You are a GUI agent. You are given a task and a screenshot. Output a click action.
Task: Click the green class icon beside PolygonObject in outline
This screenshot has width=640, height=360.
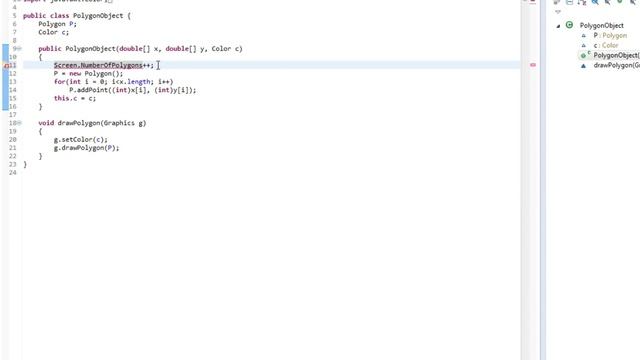[x=569, y=25]
